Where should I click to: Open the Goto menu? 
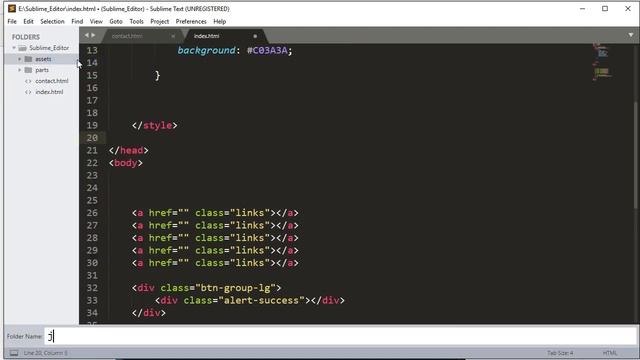point(116,21)
